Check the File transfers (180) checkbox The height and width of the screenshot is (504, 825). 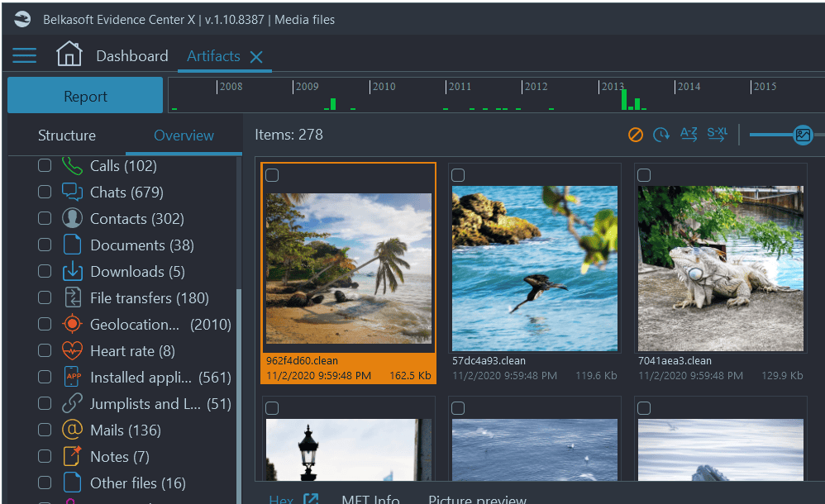pos(45,297)
